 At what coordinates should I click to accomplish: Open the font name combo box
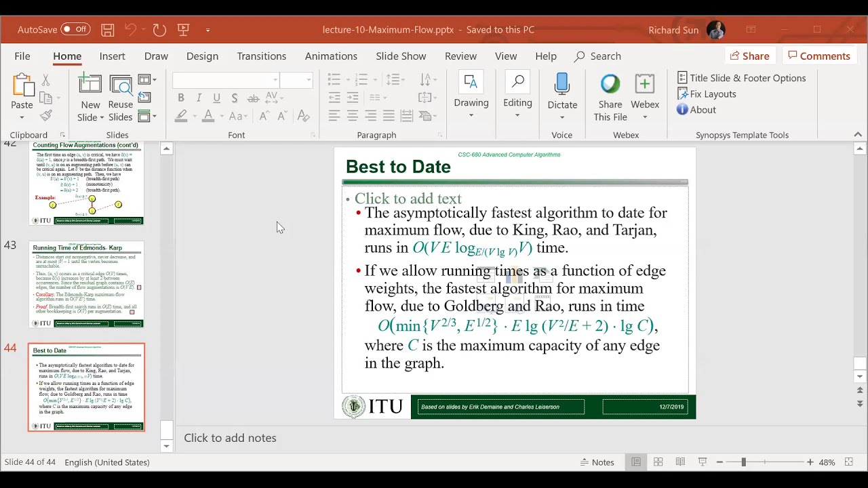click(x=226, y=81)
